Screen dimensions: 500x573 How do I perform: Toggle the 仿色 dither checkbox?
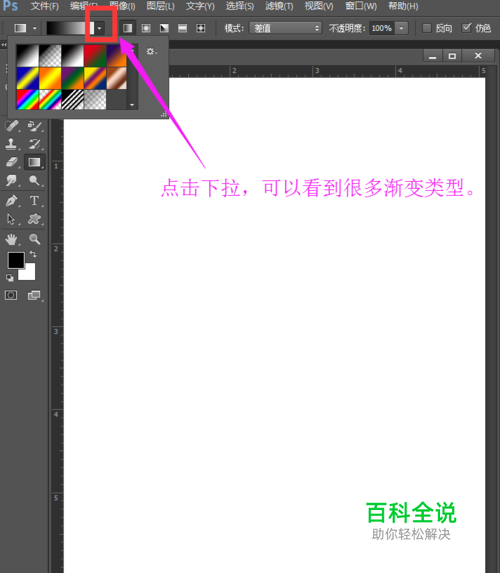tap(466, 28)
